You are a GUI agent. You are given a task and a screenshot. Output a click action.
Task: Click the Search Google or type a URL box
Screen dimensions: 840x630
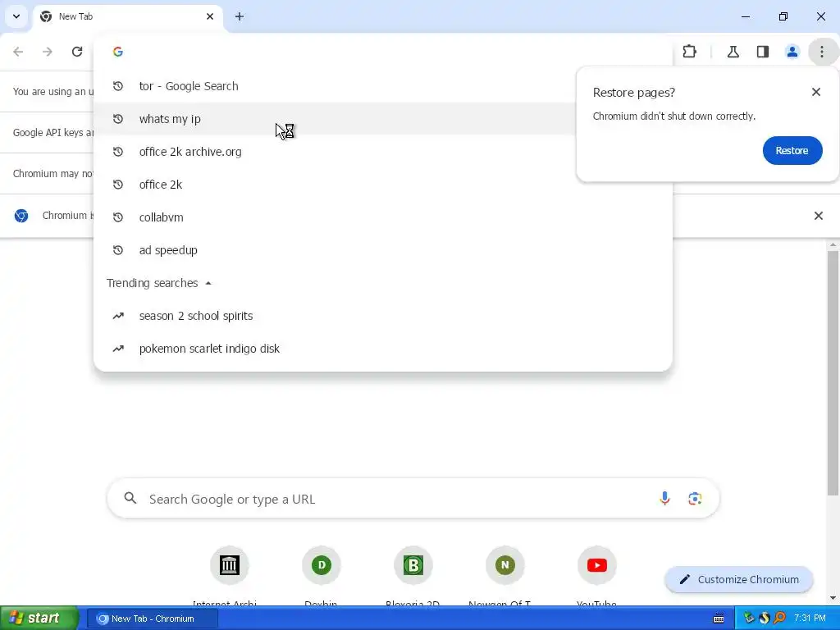click(413, 499)
